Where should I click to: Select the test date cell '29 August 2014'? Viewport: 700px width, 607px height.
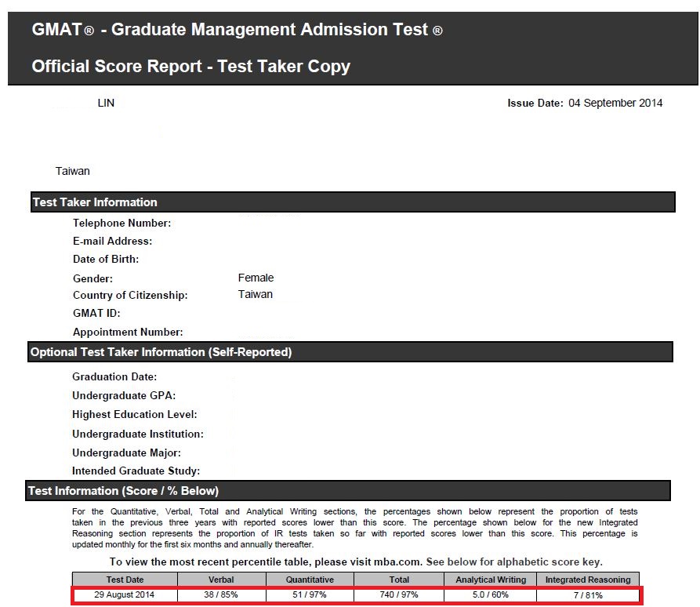(124, 595)
